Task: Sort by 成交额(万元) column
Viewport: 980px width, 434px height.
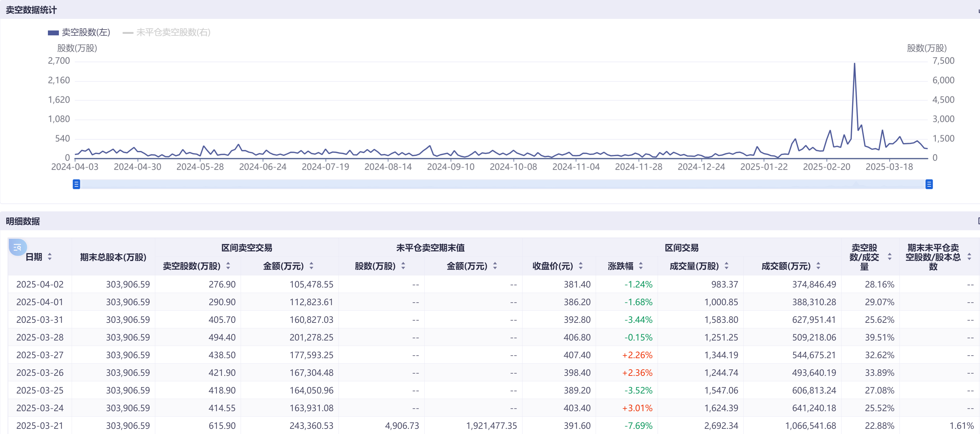Action: 818,266
